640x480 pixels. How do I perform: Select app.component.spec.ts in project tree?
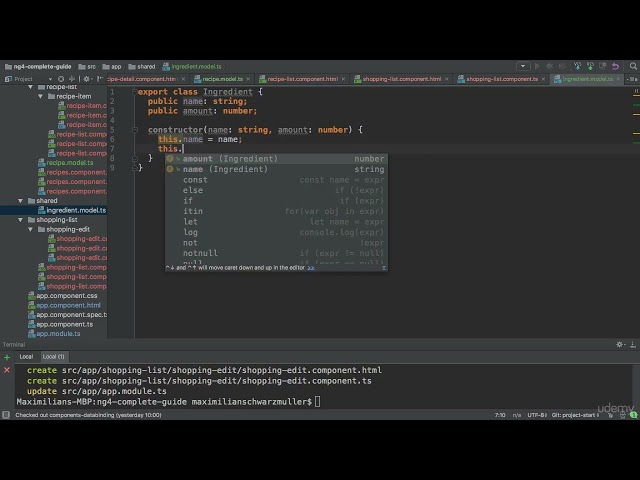67,315
